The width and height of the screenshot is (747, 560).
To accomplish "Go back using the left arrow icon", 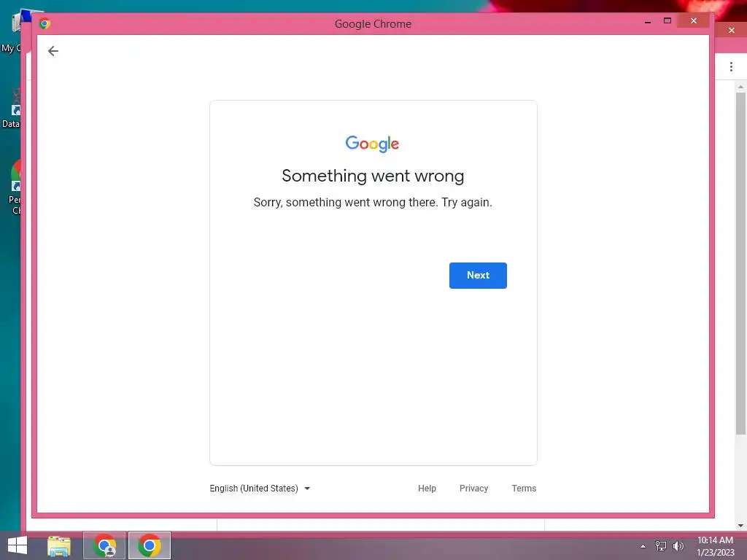I will pos(53,51).
